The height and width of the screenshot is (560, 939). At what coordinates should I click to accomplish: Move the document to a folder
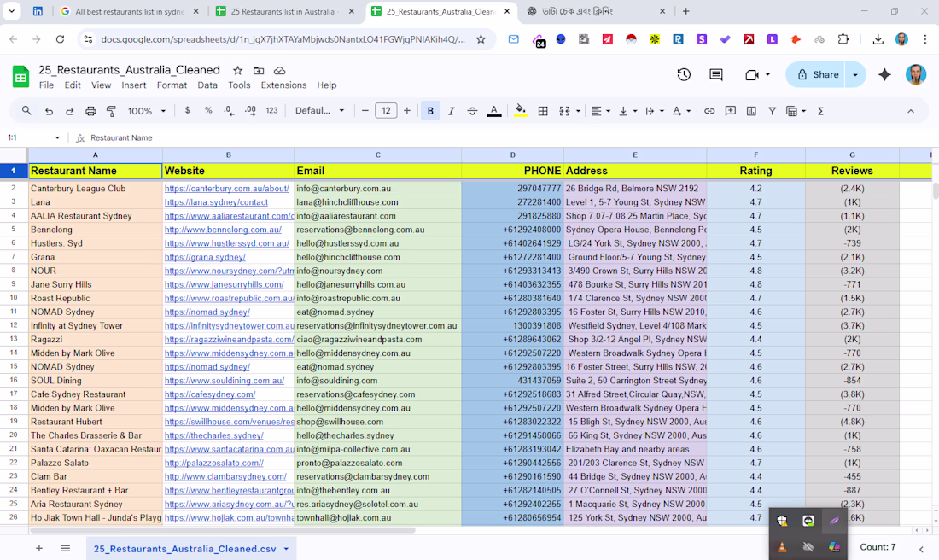(x=259, y=70)
